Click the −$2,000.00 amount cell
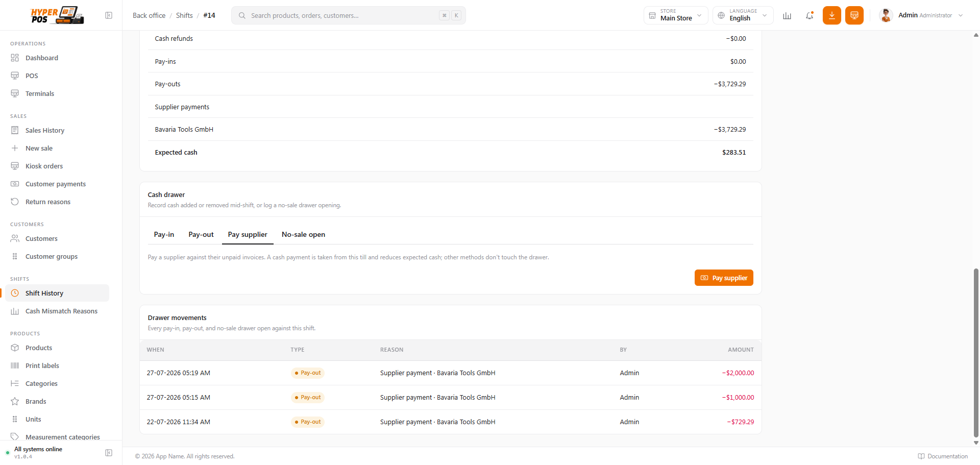 click(x=738, y=373)
